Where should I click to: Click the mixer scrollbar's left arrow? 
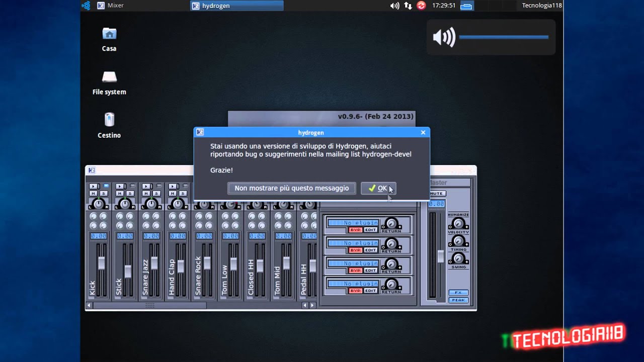point(89,305)
